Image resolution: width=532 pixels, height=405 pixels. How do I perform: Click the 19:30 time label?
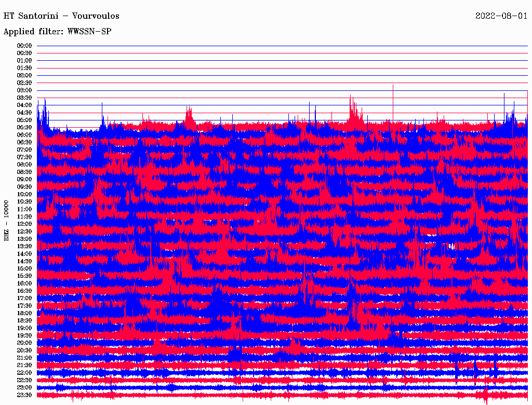pyautogui.click(x=24, y=335)
